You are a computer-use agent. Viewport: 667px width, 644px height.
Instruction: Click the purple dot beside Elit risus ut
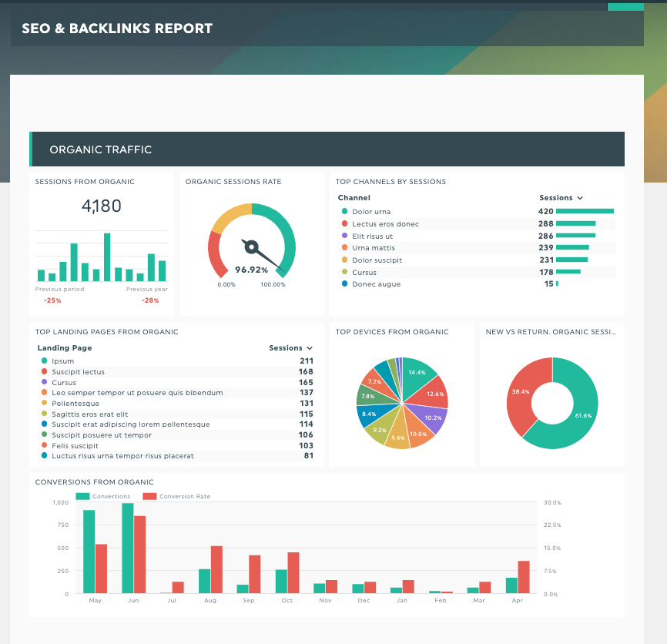(344, 236)
